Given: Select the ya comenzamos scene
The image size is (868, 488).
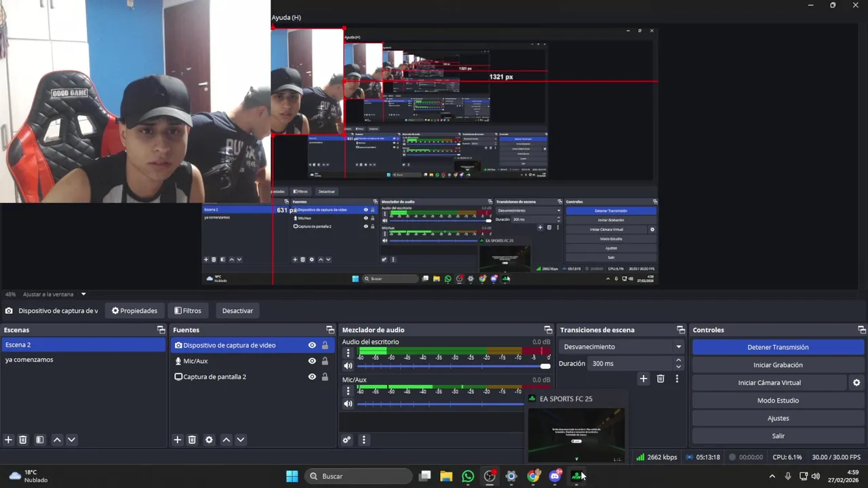Looking at the screenshot, I should click(x=83, y=360).
